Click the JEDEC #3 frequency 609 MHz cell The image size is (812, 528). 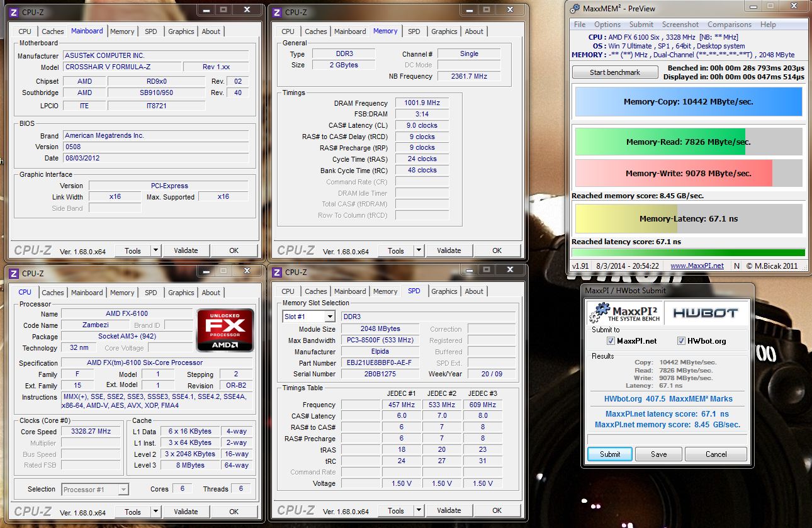(482, 405)
